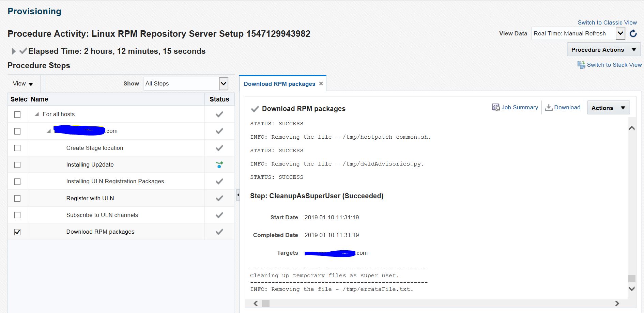
Task: Close the Download RPM packages tab
Action: click(321, 84)
